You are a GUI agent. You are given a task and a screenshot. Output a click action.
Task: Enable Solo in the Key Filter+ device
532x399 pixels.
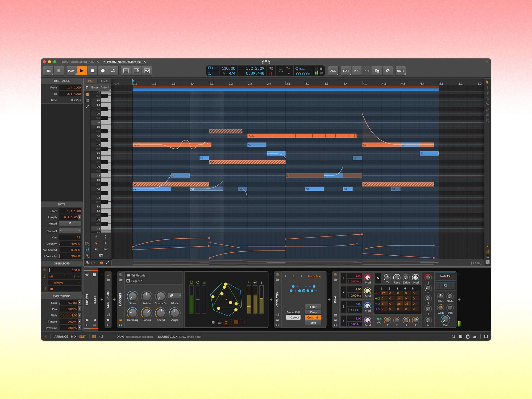[x=313, y=322]
